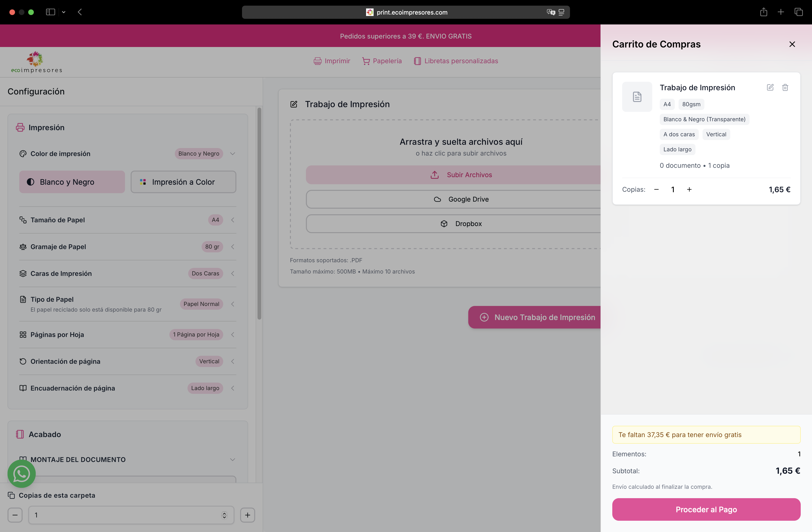This screenshot has height=532, width=812.
Task: Upload files via Google Drive button
Action: point(461,199)
